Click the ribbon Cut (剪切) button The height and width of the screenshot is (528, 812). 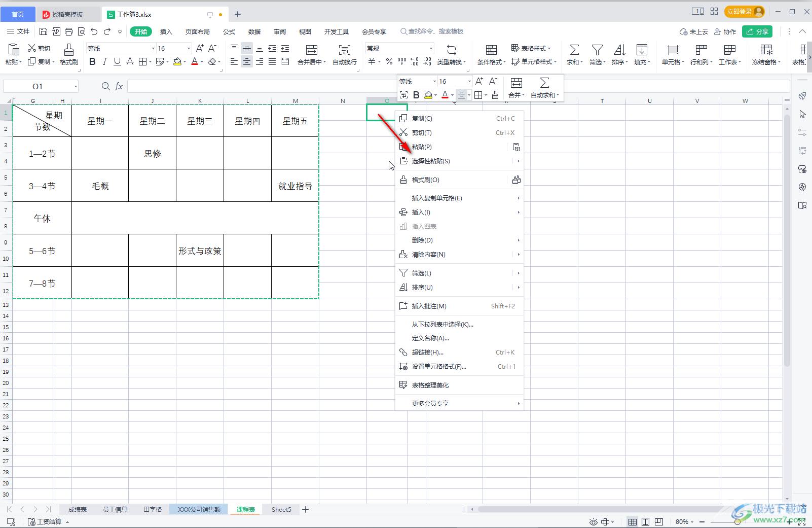pos(39,48)
